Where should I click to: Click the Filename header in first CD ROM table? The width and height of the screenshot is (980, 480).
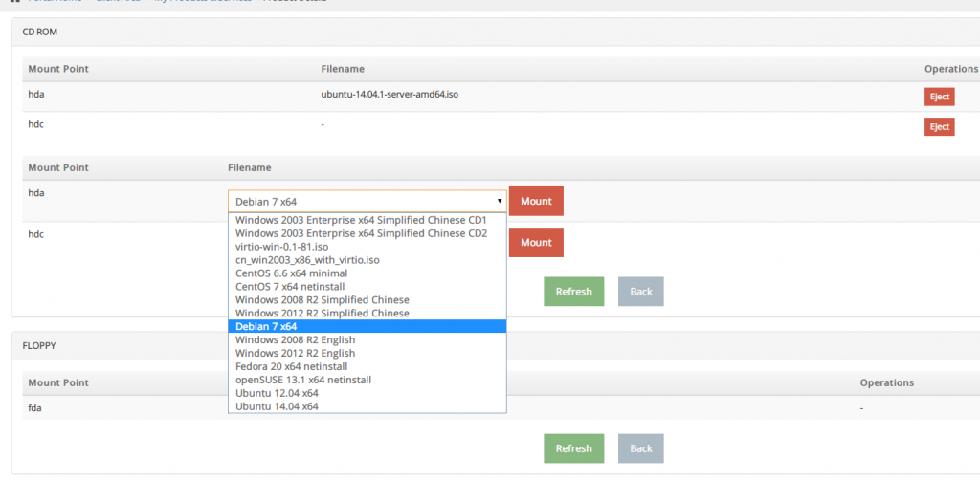pyautogui.click(x=343, y=69)
